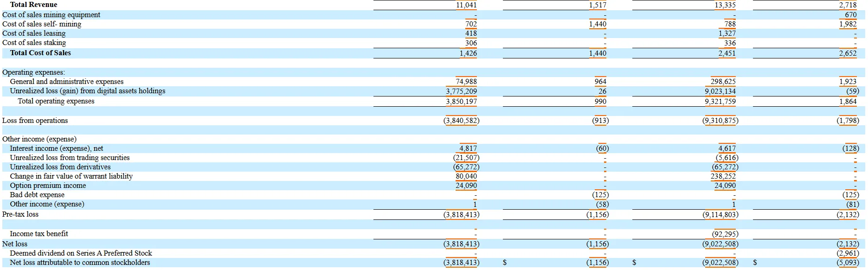This screenshot has width=868, height=270.
Task: Select the 'Total Cost of Sales' row label
Action: tap(40, 53)
